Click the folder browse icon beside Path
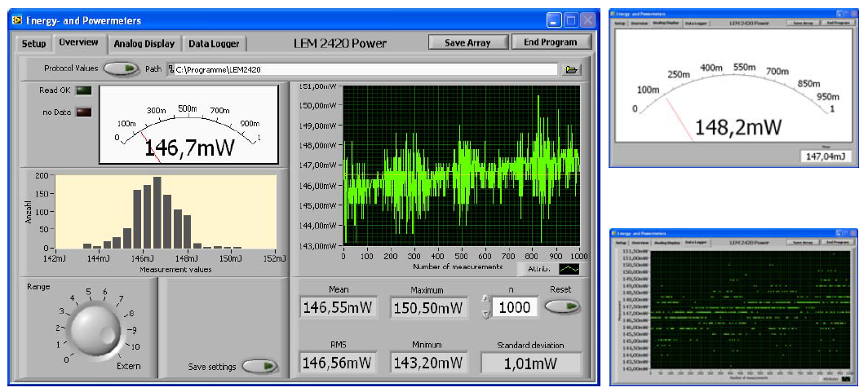The height and width of the screenshot is (392, 868). click(x=572, y=69)
